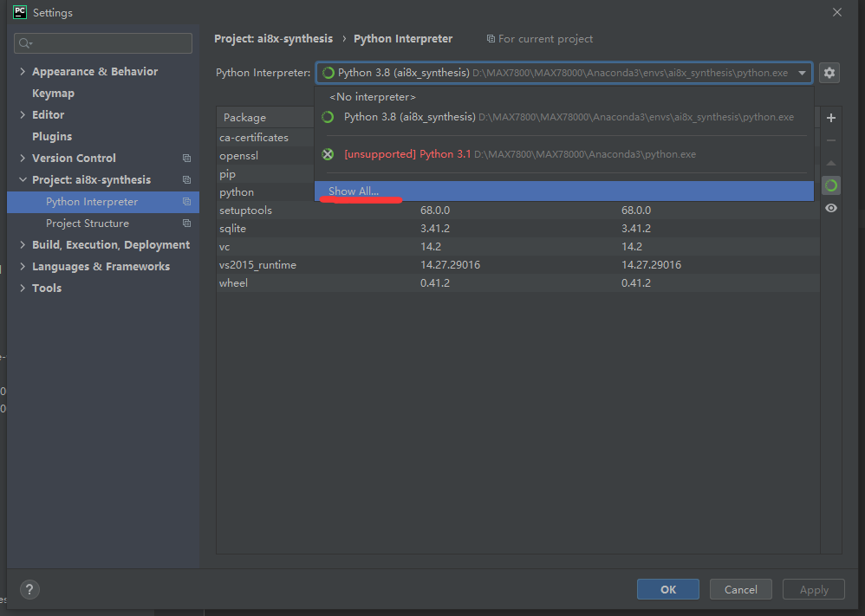Click the copy icon beside Python Interpreter item
The width and height of the screenshot is (865, 616).
pos(186,202)
